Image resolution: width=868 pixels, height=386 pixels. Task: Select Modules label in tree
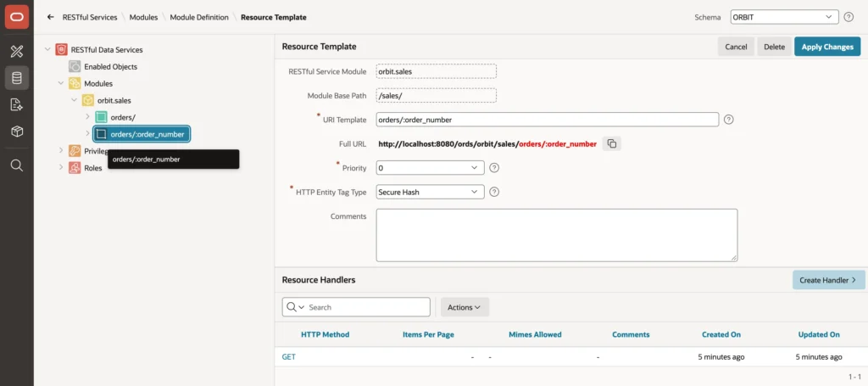coord(98,84)
